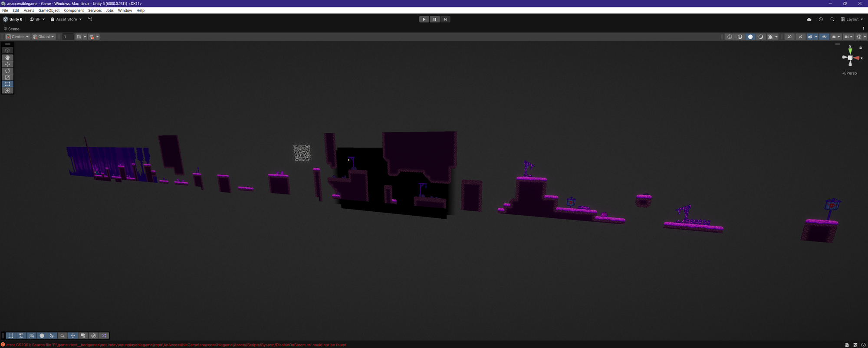
Task: Click the debug draw mode bug icon
Action: point(770,37)
